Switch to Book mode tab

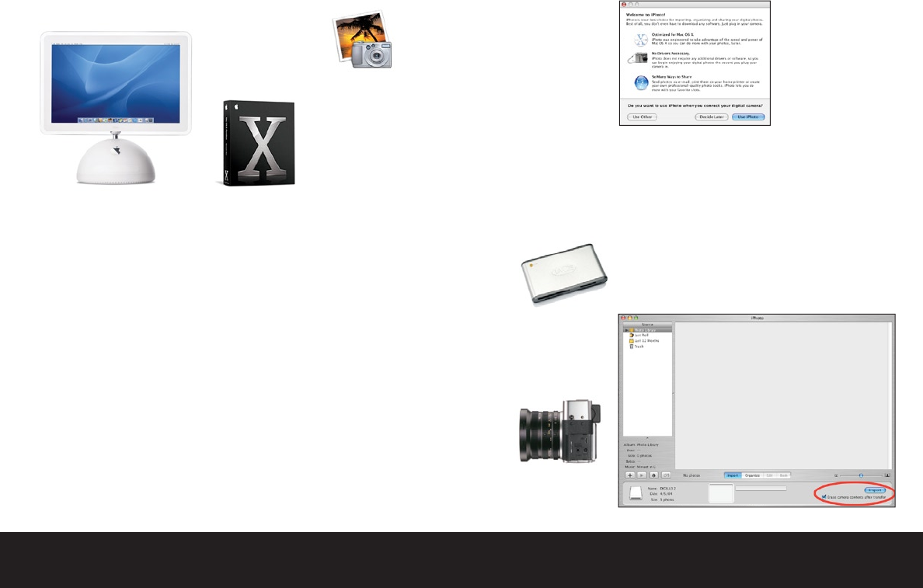[783, 475]
